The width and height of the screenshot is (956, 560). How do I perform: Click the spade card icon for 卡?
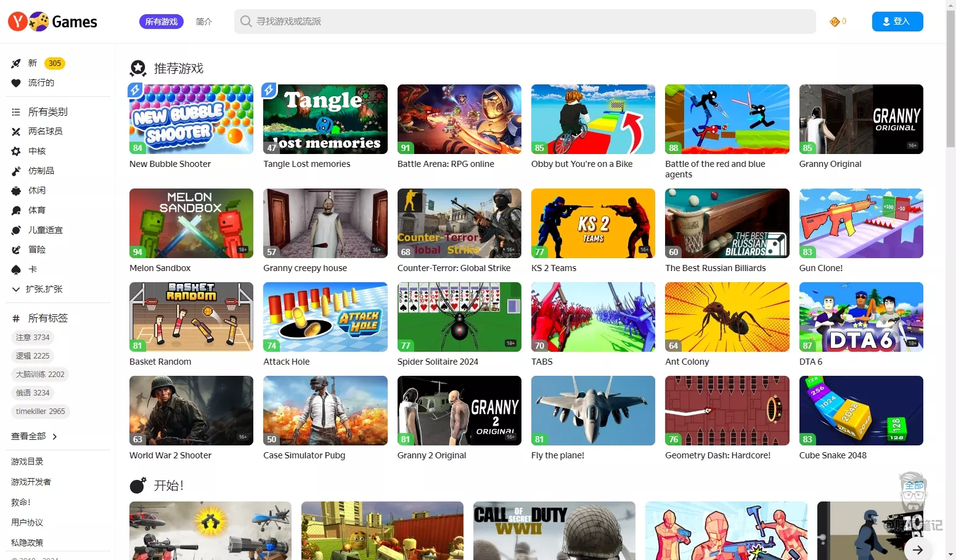click(x=16, y=269)
